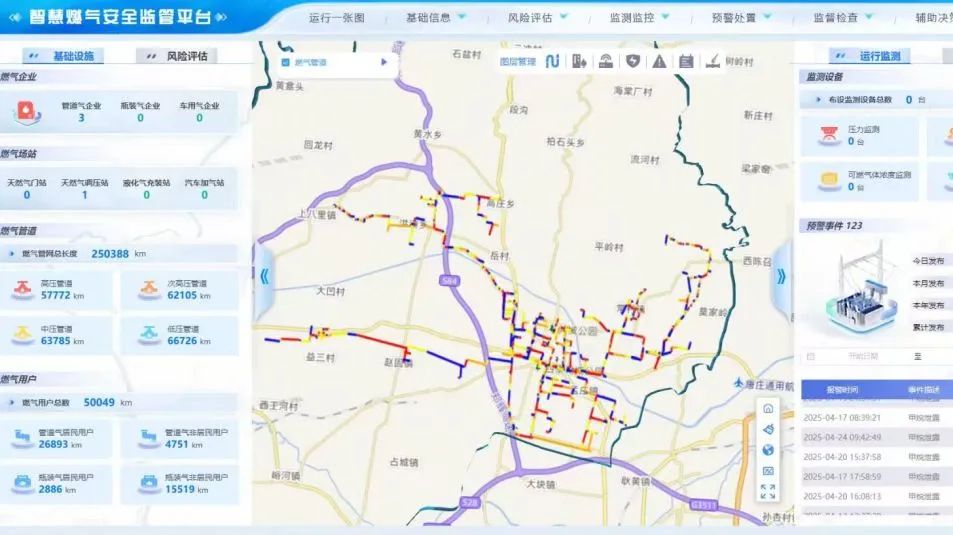Select the 2025-04-17 08:39:21 alarm row
953x535 pixels.
click(877, 418)
